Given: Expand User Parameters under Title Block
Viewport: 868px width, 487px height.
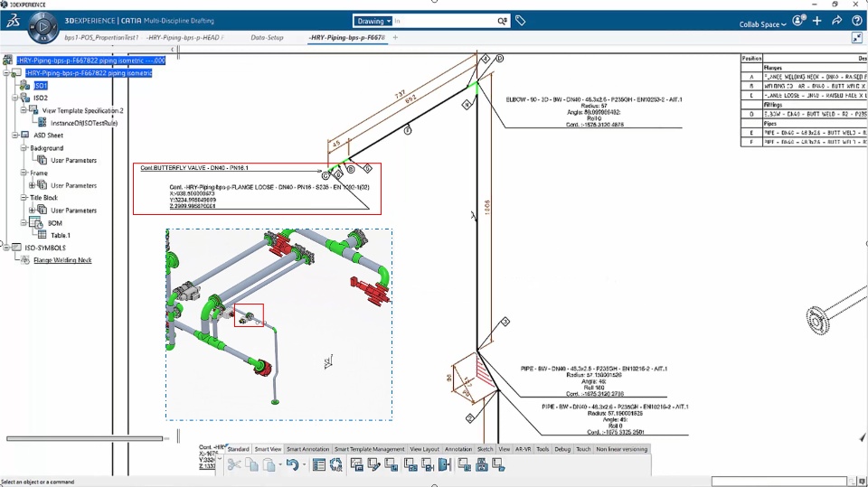Looking at the screenshot, I should click(33, 211).
